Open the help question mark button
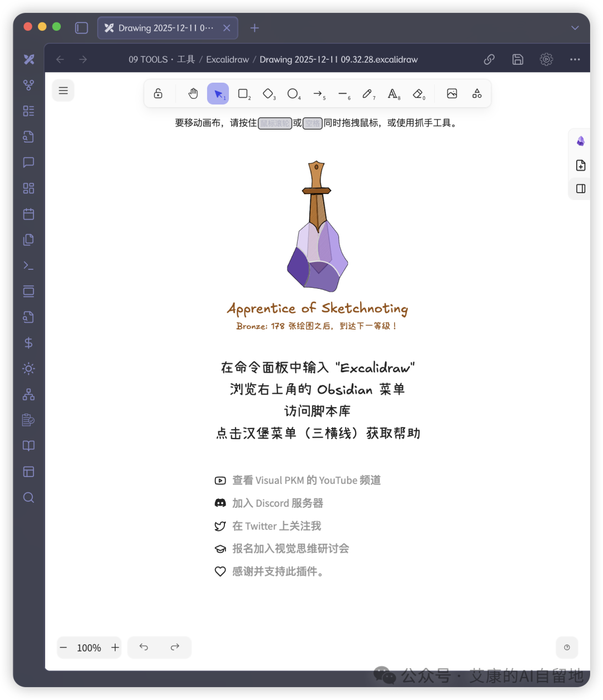This screenshot has width=603, height=700. click(x=567, y=647)
